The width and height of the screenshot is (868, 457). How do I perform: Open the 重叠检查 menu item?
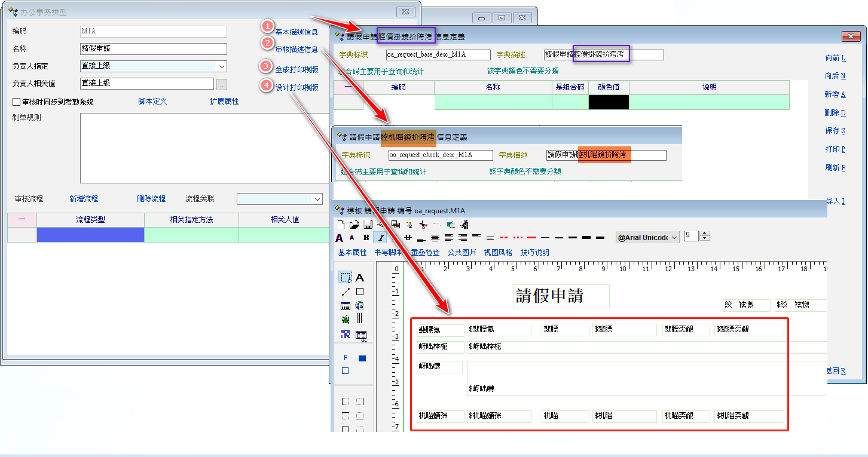pos(425,253)
